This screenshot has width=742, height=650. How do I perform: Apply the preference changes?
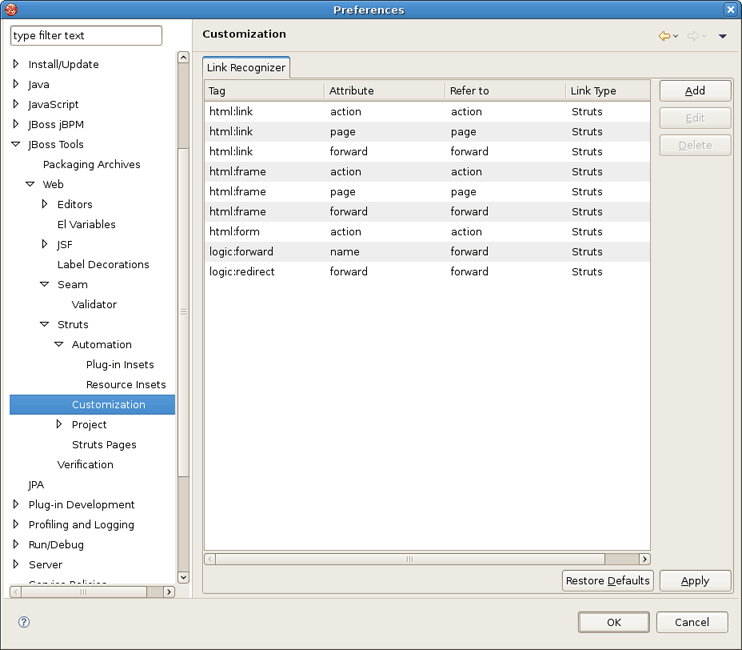click(x=694, y=581)
